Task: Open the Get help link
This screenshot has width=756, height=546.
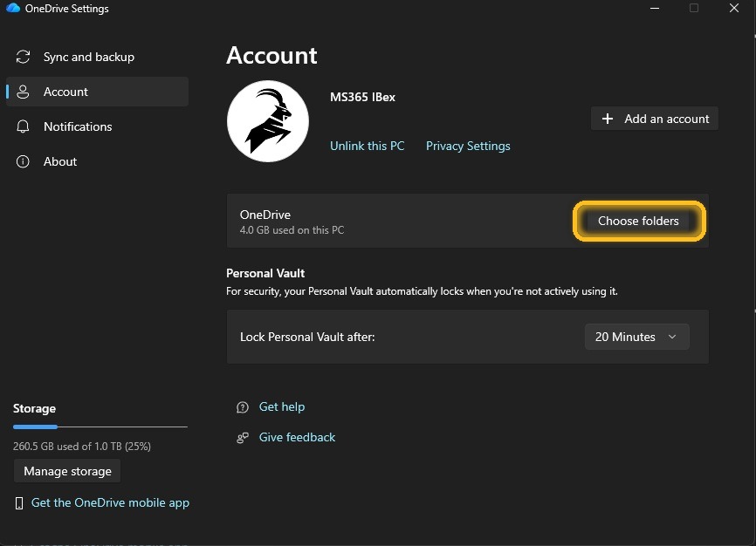Action: 282,406
